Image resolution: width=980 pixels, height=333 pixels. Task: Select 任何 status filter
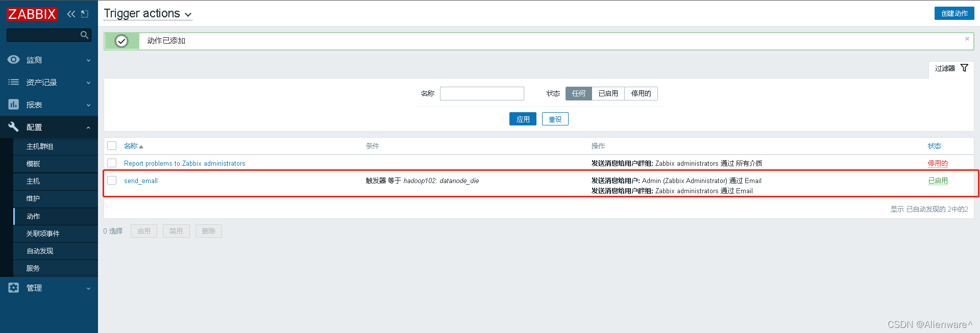tap(579, 93)
